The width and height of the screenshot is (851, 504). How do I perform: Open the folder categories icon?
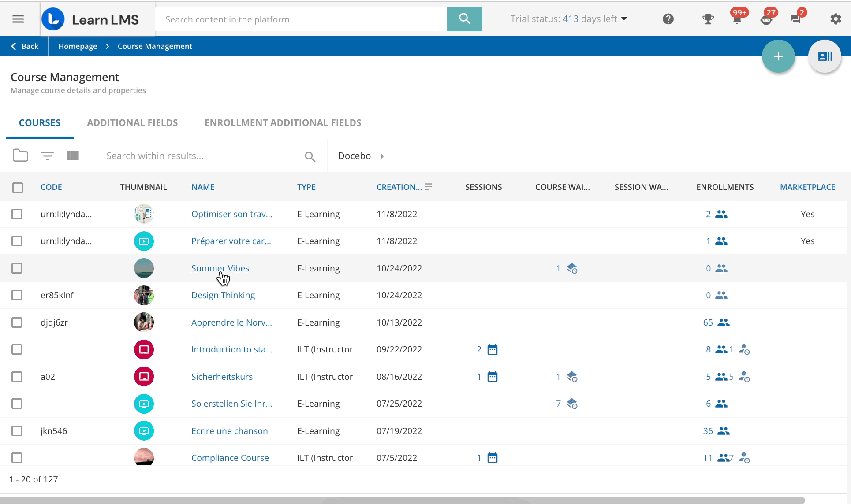coord(20,156)
